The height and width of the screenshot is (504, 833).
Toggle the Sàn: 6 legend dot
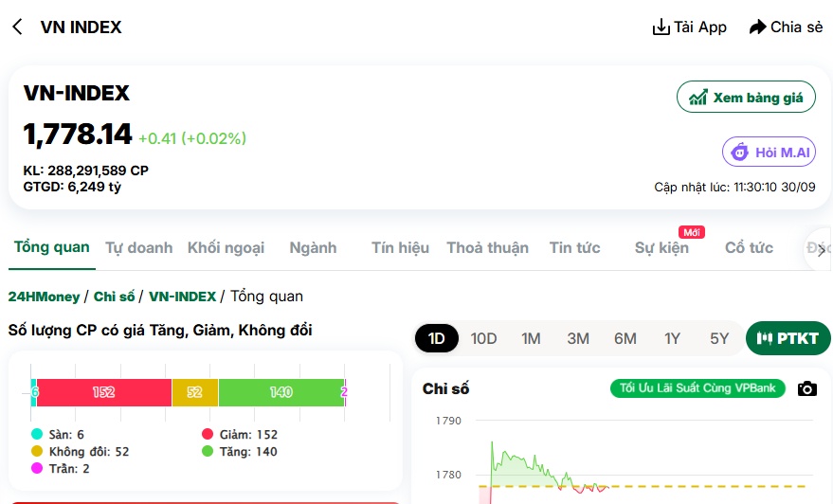pos(37,434)
